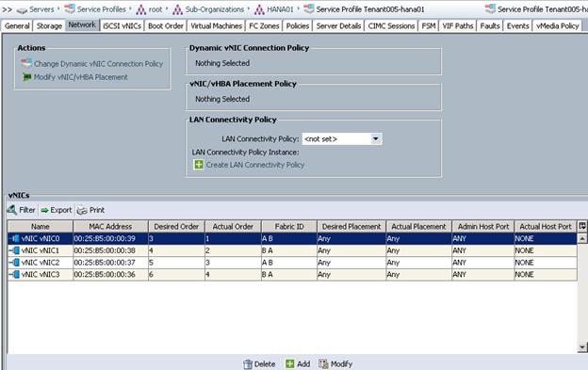Click Create LAN Connectivity Policy link
Viewport: 588px width, 370px height.
coord(255,165)
